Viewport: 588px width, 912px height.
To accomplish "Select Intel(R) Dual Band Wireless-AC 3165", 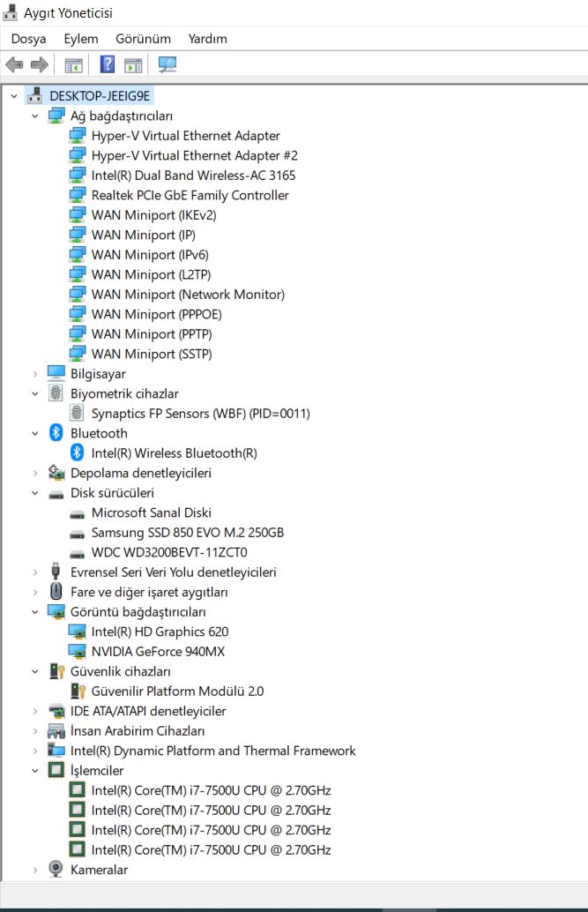I will point(193,175).
